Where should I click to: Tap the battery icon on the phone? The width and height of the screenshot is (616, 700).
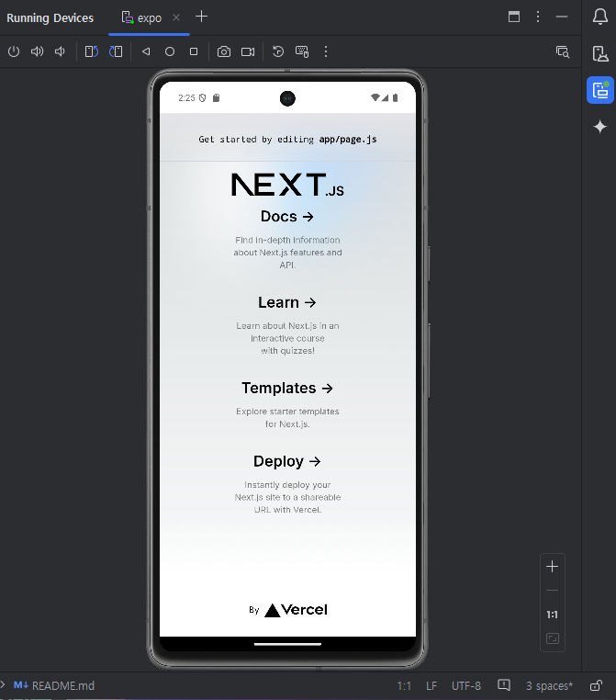[395, 97]
